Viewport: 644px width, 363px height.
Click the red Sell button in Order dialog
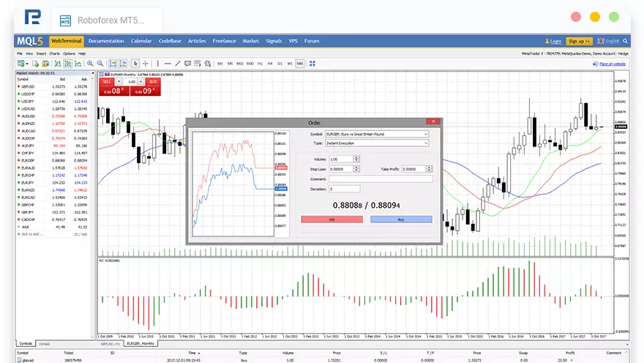[x=332, y=219]
